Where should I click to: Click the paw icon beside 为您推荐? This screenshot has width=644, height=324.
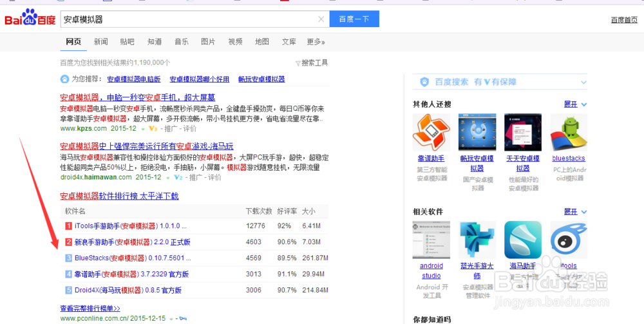pyautogui.click(x=65, y=79)
